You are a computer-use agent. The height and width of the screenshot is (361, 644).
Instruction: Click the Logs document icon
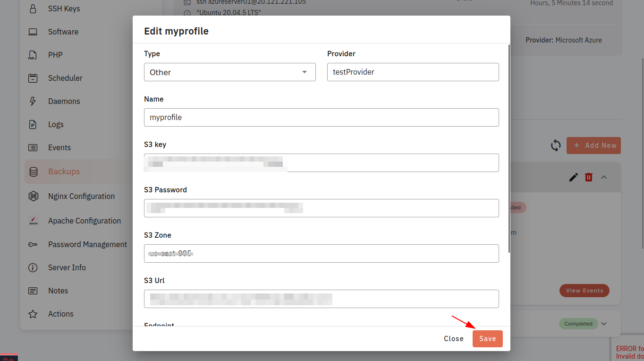coord(33,124)
